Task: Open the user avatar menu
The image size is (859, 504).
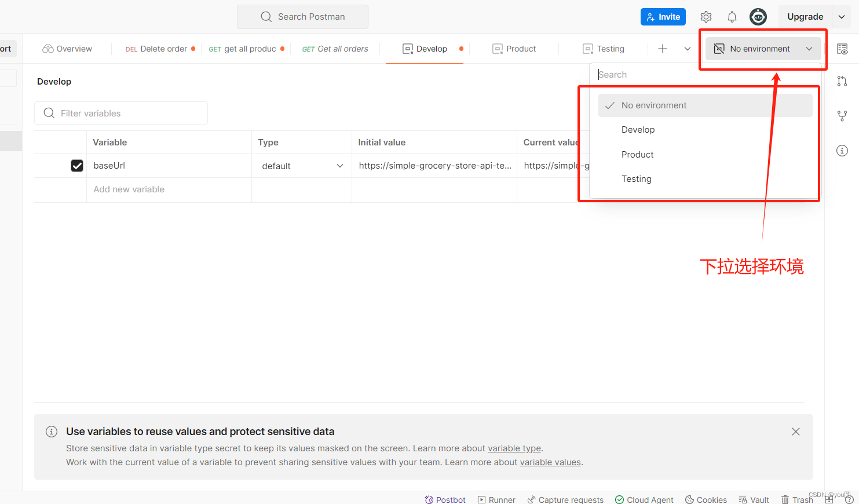Action: 758,17
